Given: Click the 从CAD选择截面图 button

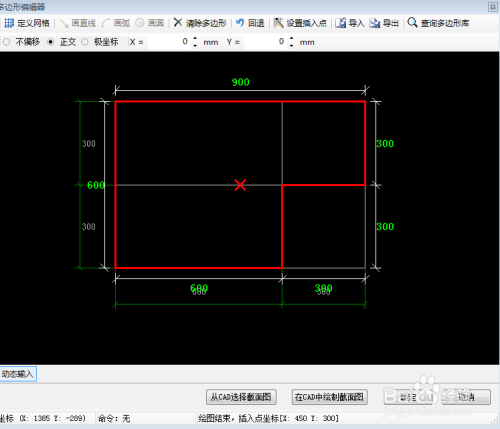Looking at the screenshot, I should (241, 397).
